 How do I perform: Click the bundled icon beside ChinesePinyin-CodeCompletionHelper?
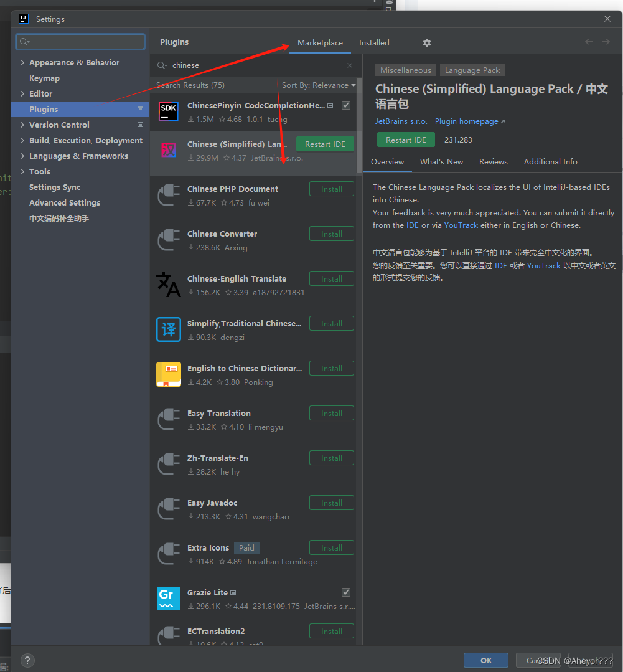pyautogui.click(x=330, y=105)
